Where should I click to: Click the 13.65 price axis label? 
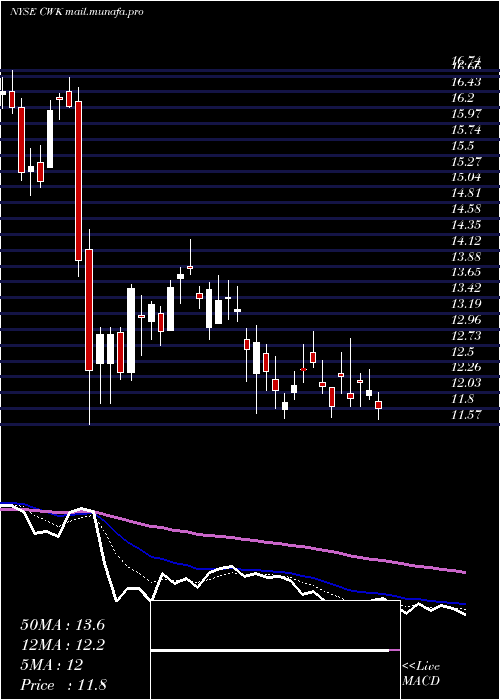click(x=466, y=273)
